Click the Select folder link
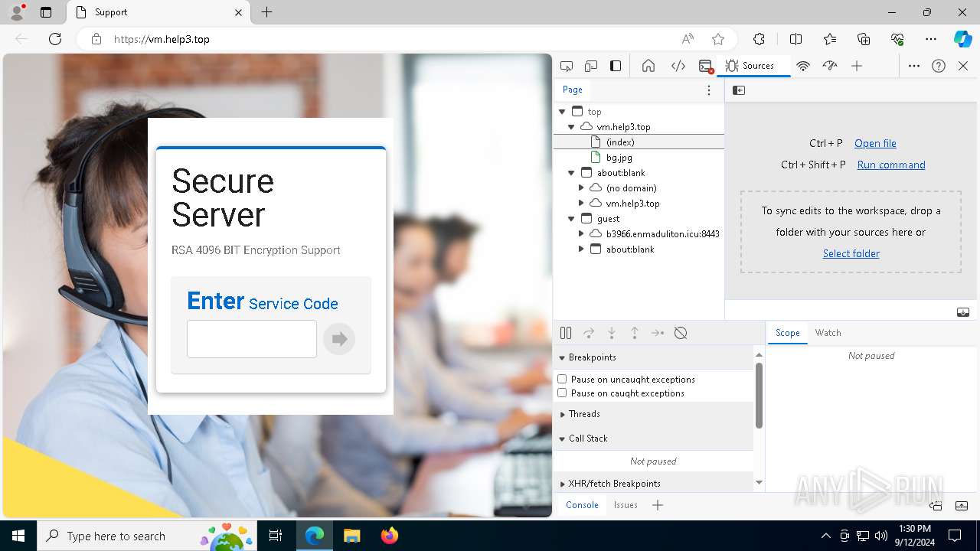The height and width of the screenshot is (551, 980). point(851,253)
